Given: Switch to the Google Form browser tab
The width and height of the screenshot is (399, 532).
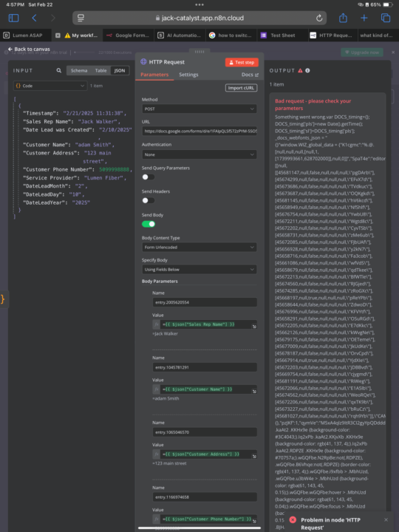Looking at the screenshot, I should [x=129, y=35].
